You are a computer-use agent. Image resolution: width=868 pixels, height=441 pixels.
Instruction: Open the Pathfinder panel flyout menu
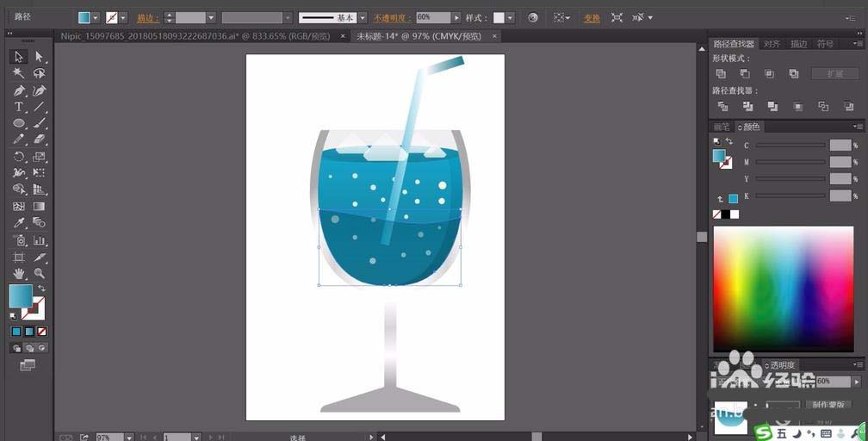point(859,43)
